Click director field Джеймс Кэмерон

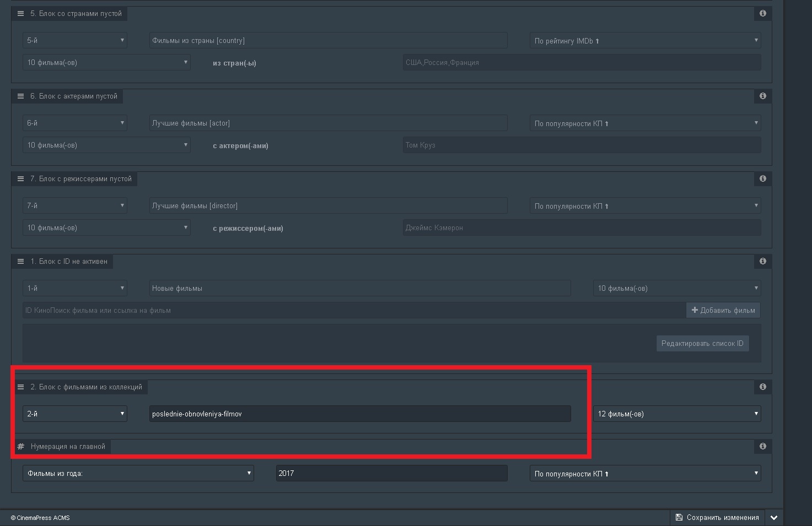click(x=582, y=227)
